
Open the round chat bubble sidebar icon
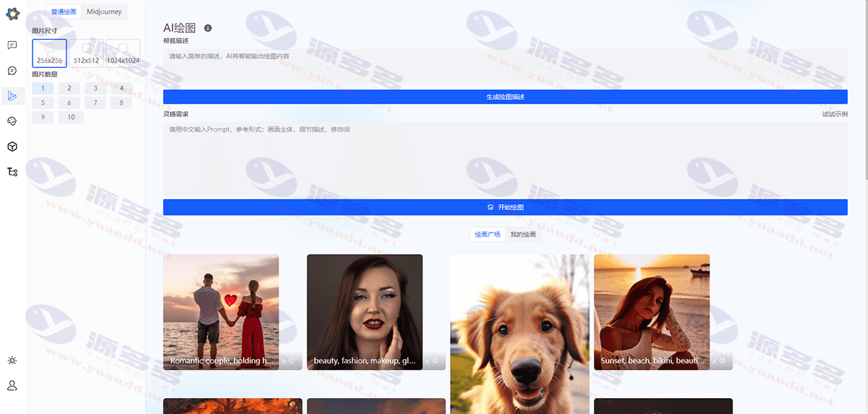[12, 70]
